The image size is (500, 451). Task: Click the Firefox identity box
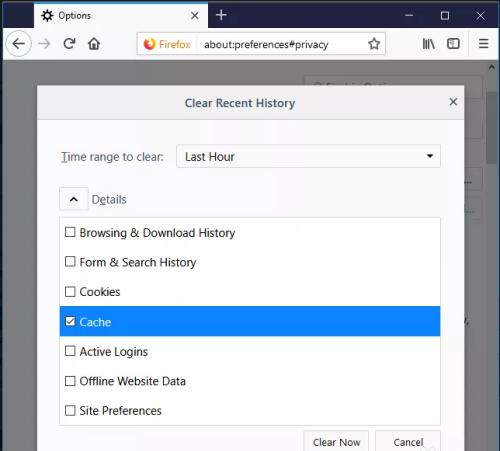coord(167,44)
